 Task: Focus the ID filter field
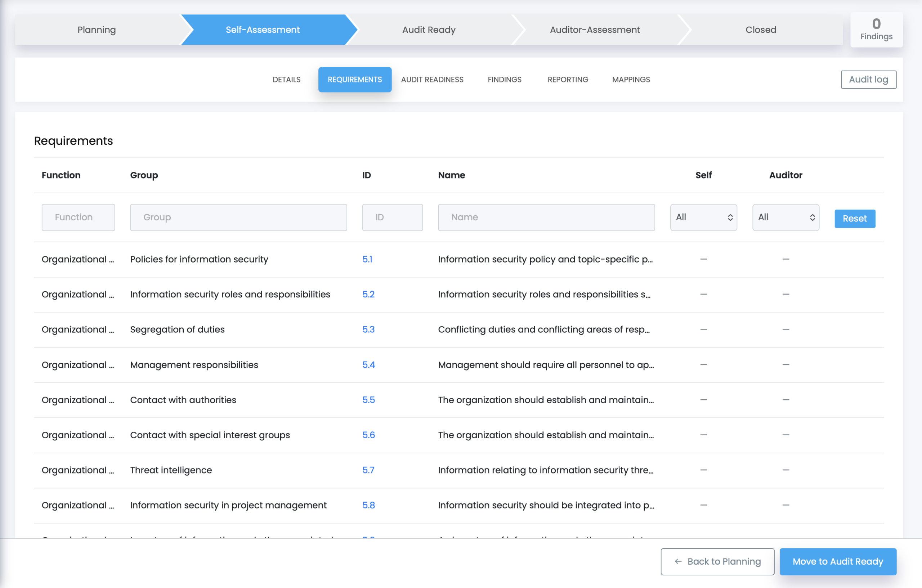pyautogui.click(x=393, y=217)
